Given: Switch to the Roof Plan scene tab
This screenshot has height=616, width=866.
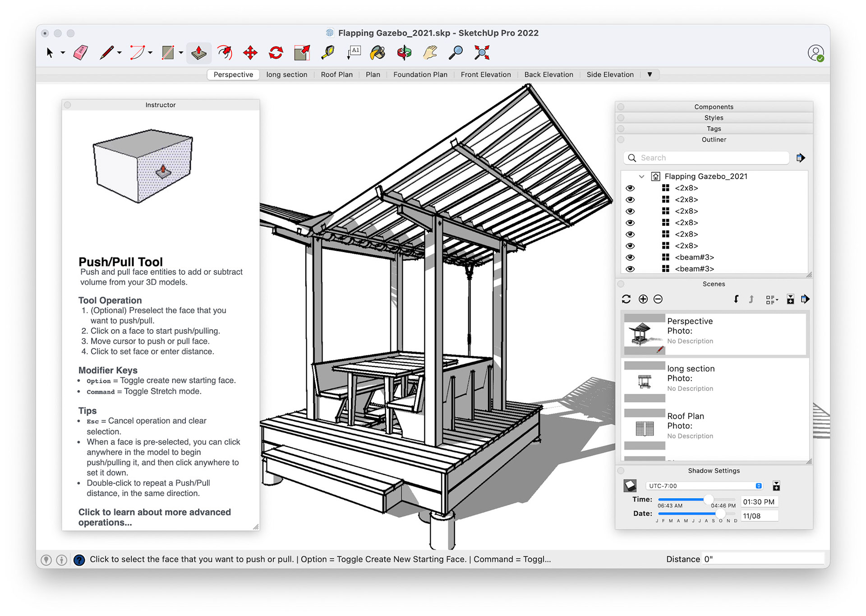Looking at the screenshot, I should [x=336, y=74].
